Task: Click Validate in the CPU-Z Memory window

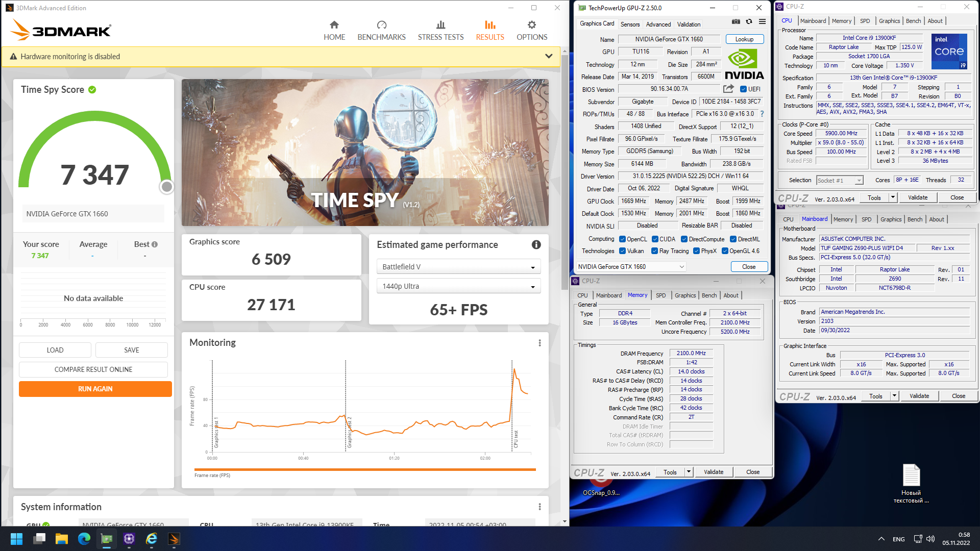Action: (713, 472)
